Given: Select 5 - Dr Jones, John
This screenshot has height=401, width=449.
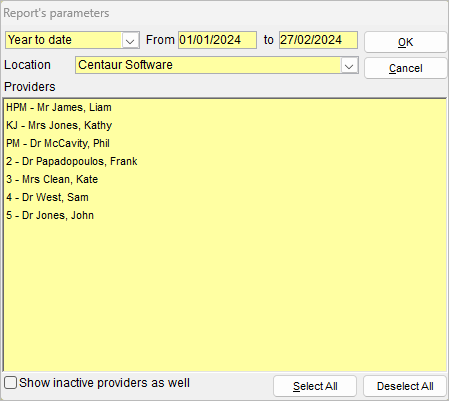Looking at the screenshot, I should coord(50,215).
